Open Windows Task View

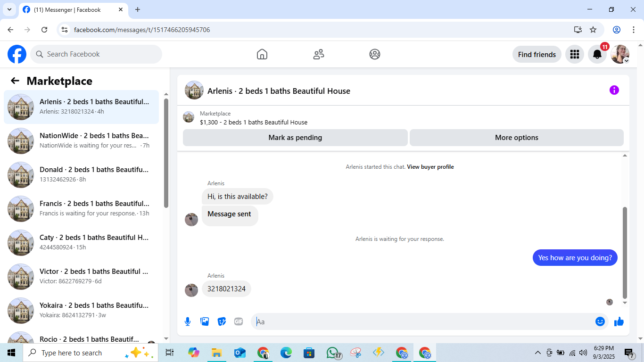tap(170, 353)
